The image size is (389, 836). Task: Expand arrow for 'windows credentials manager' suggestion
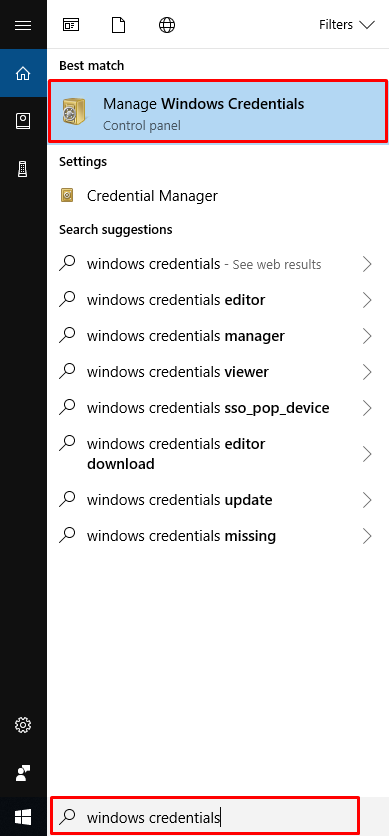367,336
